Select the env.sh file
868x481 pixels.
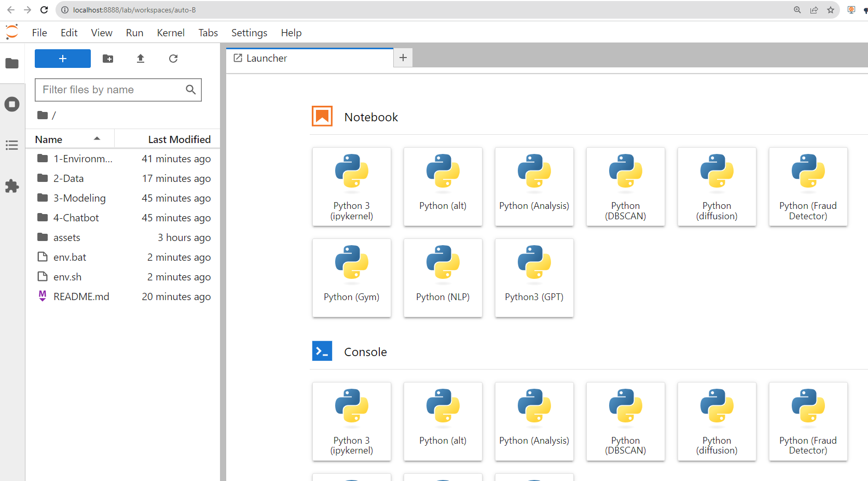[123, 277]
